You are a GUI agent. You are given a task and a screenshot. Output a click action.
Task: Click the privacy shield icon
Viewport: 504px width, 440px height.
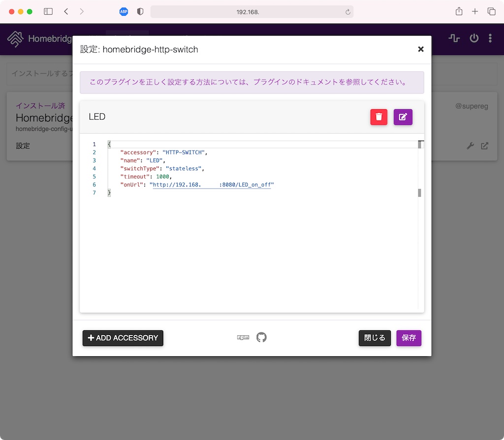(140, 12)
